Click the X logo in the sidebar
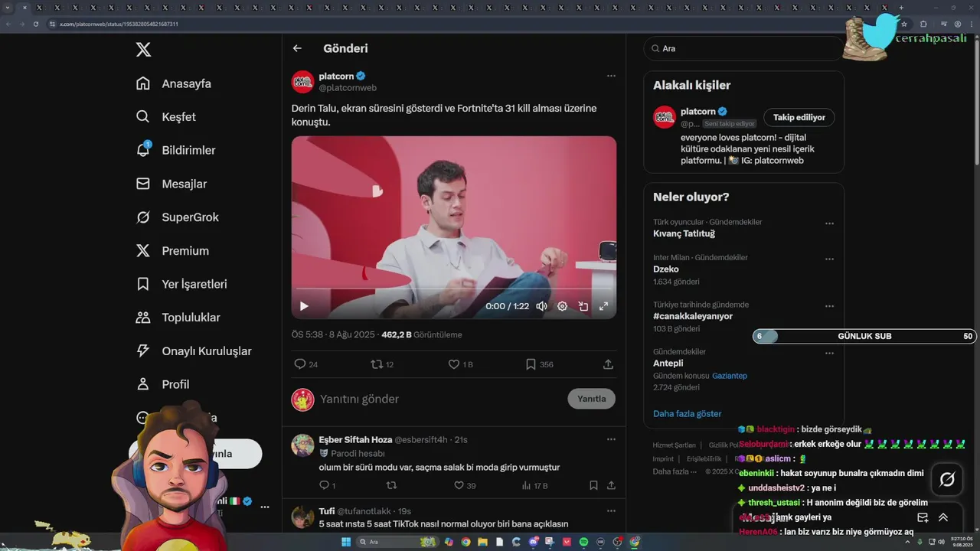This screenshot has width=980, height=551. (143, 50)
